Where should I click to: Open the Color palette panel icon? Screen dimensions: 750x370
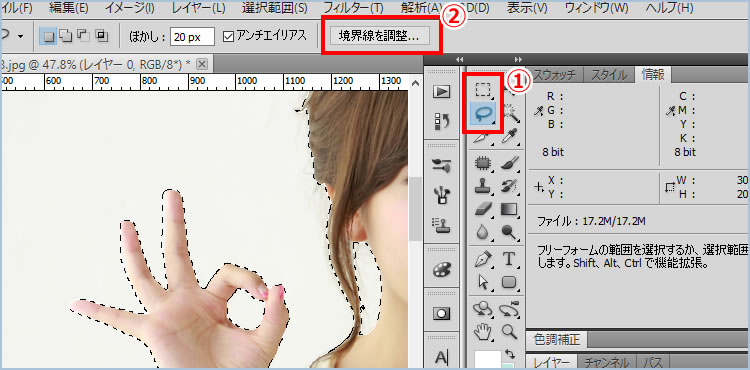coord(441,269)
